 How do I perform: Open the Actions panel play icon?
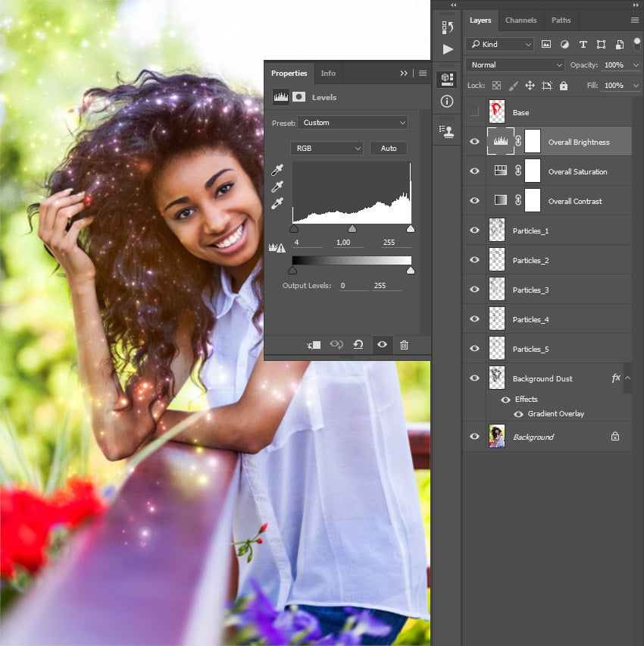(447, 49)
